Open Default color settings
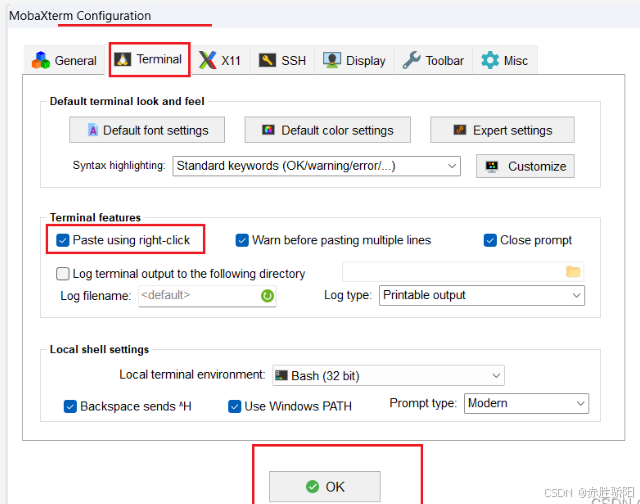 coord(327,130)
